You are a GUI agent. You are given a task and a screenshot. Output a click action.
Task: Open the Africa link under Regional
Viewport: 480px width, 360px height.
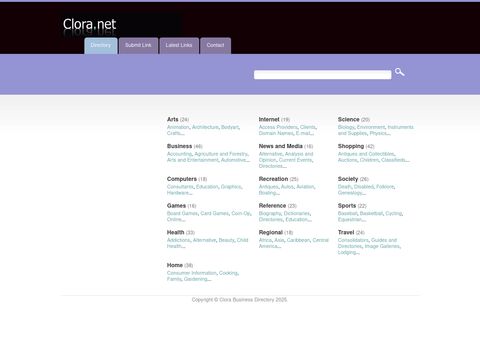click(265, 240)
